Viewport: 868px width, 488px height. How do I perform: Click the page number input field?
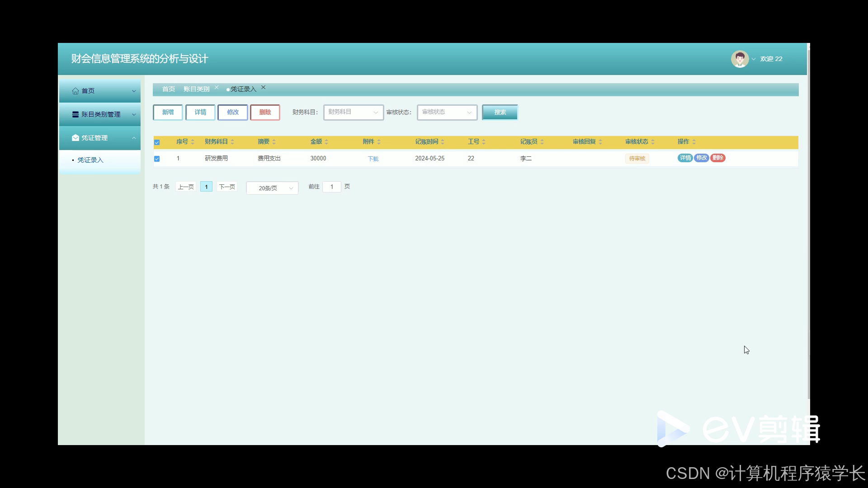point(332,187)
